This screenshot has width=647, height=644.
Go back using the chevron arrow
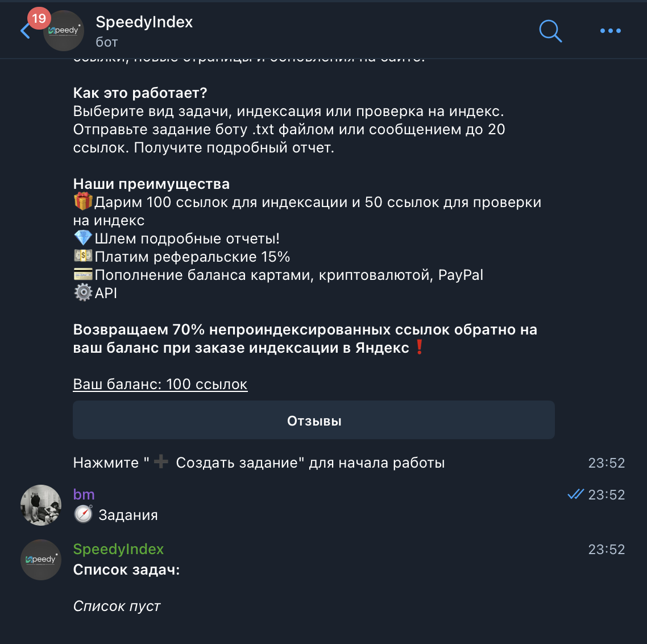click(25, 31)
